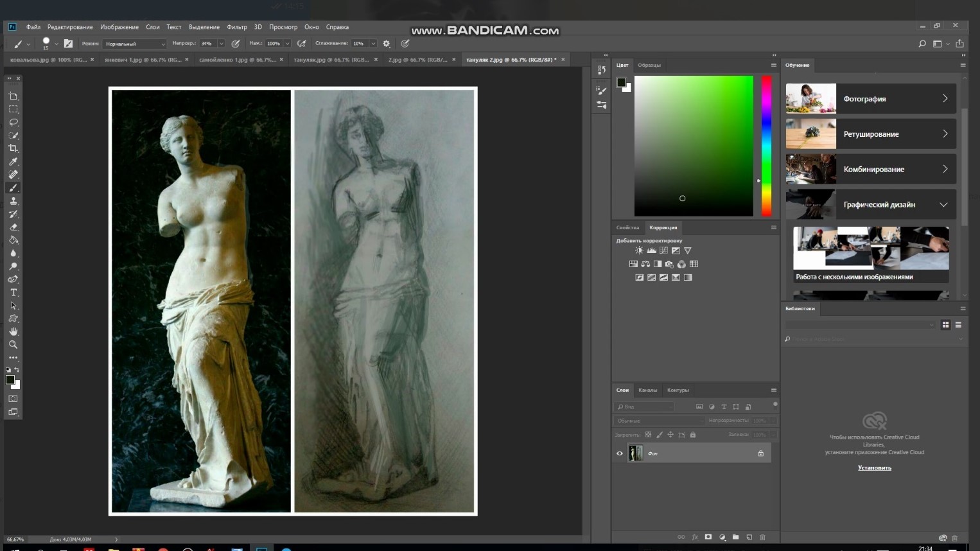
Task: Toggle Quick Mask mode
Action: 13,399
